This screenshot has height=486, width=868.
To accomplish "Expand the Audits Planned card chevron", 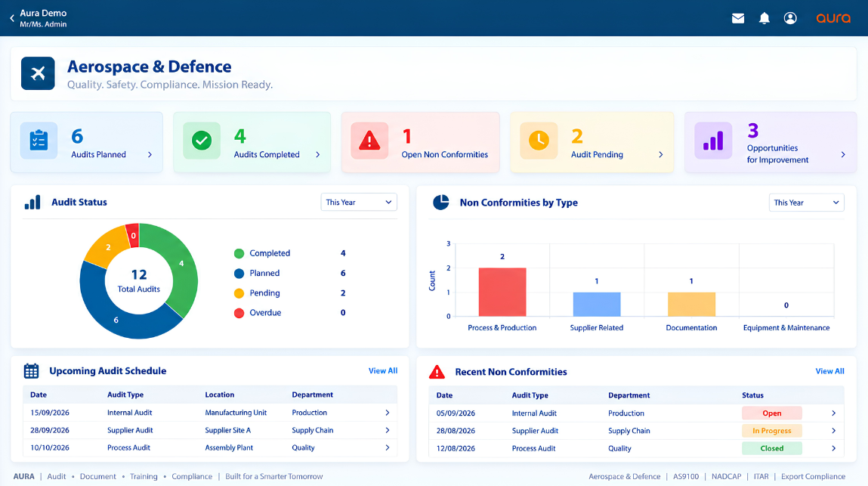I will coord(150,155).
